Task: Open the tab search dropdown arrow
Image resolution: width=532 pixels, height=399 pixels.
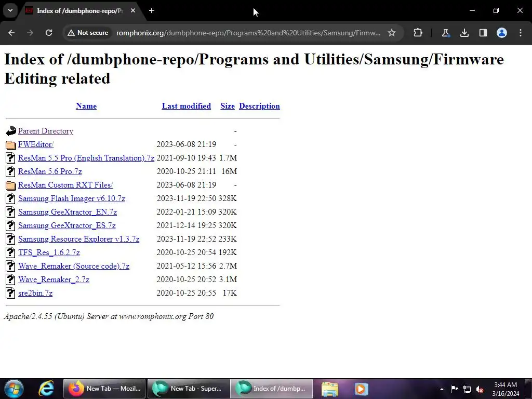Action: click(10, 10)
